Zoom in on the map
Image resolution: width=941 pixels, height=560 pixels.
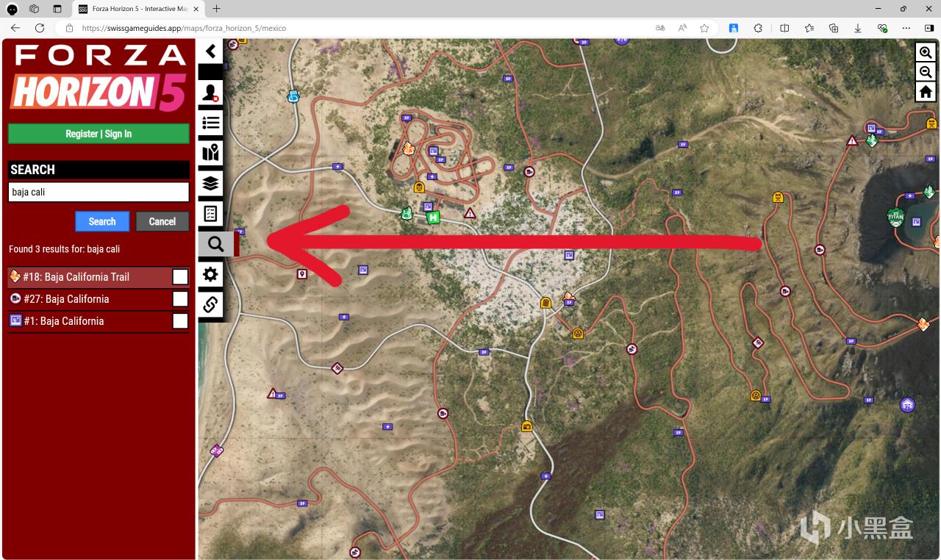click(x=926, y=52)
